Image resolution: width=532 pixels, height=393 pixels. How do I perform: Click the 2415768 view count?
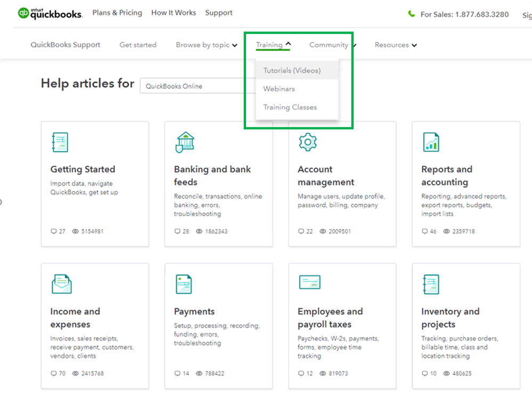pos(92,373)
